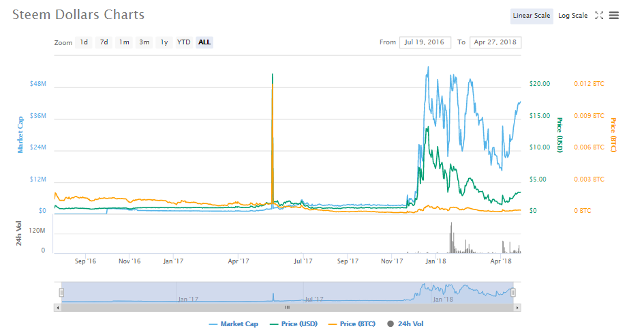The image size is (644, 333).
Task: Click the Sep '16 x-axis label
Action: [85, 261]
